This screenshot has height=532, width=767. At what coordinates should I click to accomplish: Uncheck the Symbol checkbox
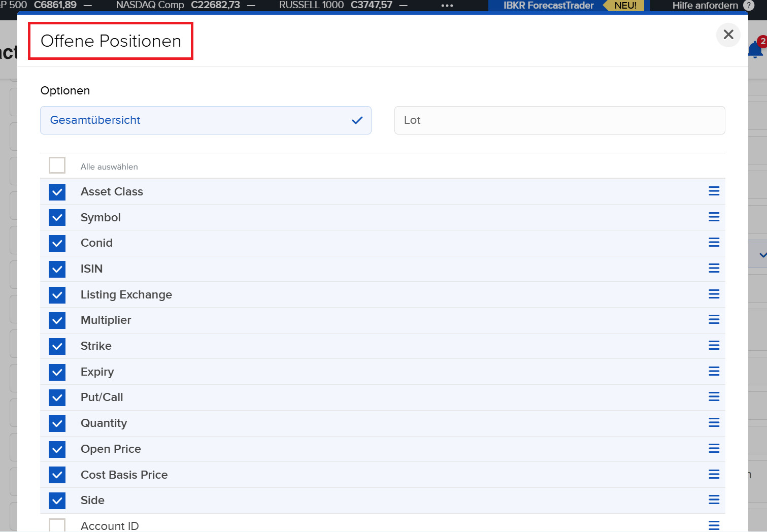point(57,217)
